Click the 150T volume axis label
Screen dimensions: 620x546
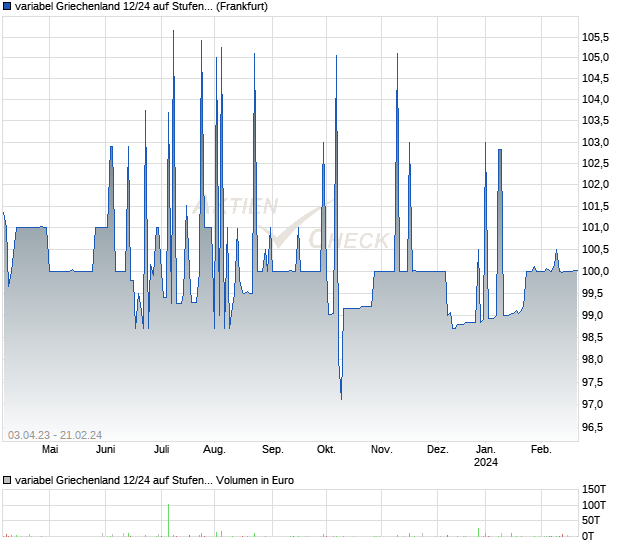594,489
